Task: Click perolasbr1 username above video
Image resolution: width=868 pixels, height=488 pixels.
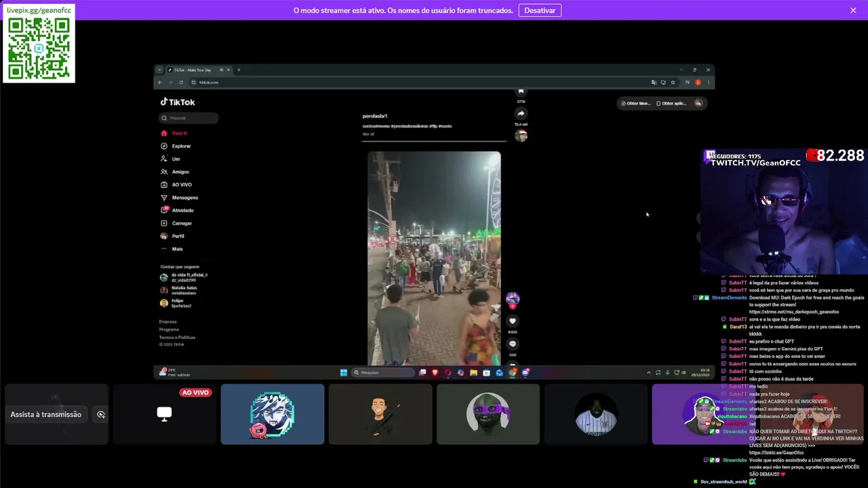Action: 375,117
